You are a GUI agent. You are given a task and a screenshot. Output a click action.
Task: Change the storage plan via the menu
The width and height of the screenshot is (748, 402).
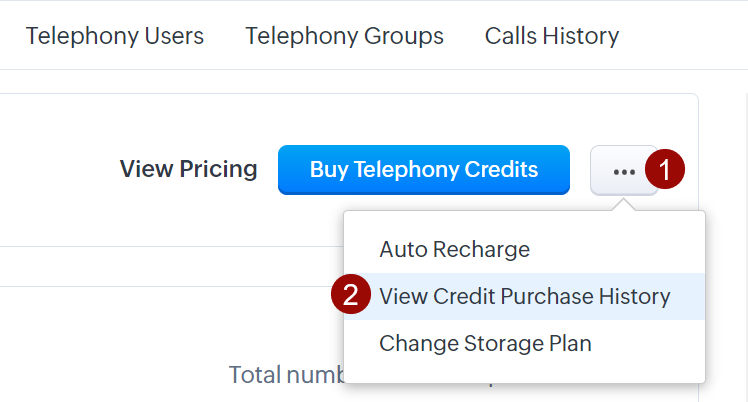coord(485,344)
